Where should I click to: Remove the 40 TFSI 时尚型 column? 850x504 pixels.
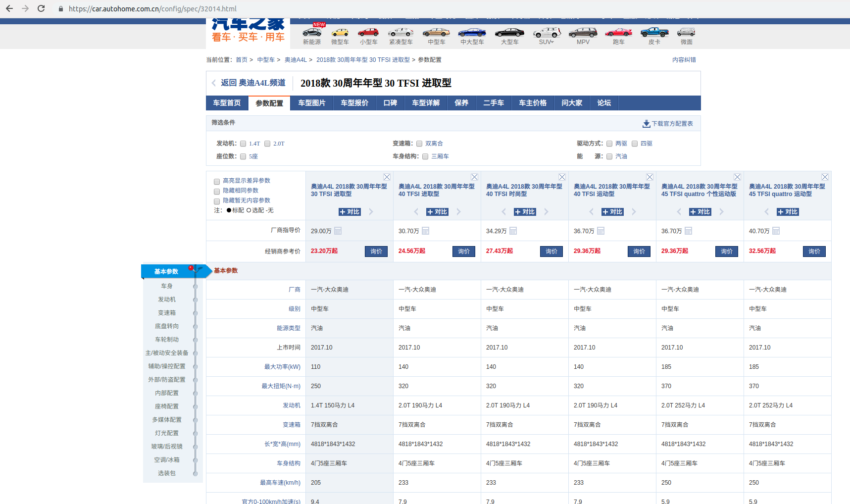(562, 177)
